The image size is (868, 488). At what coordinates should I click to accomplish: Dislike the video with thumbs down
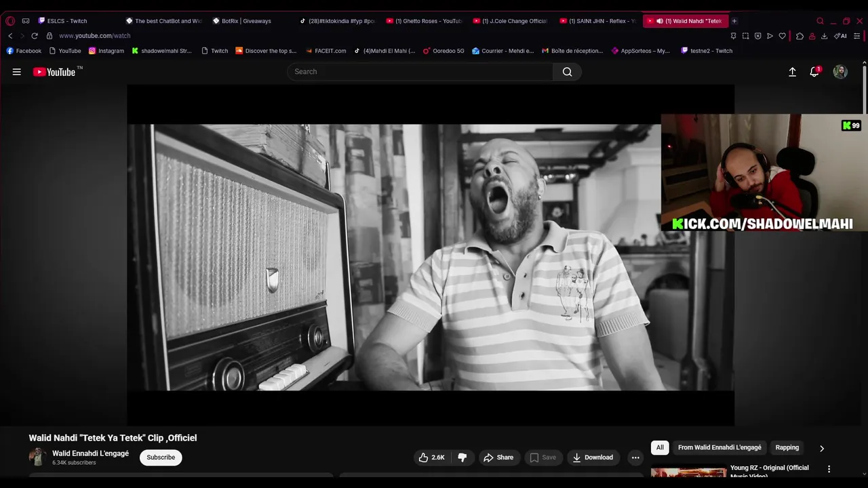(462, 457)
